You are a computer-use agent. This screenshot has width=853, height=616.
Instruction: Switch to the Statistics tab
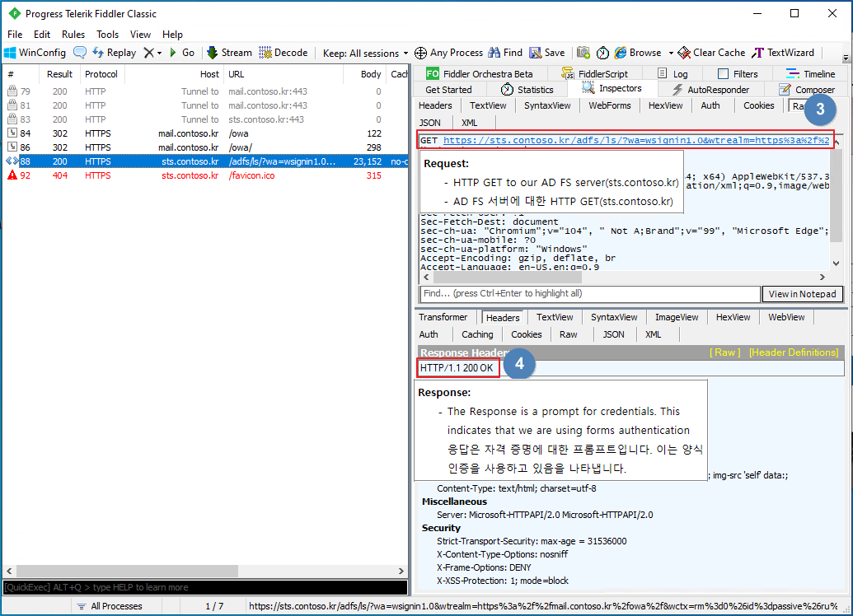(527, 90)
